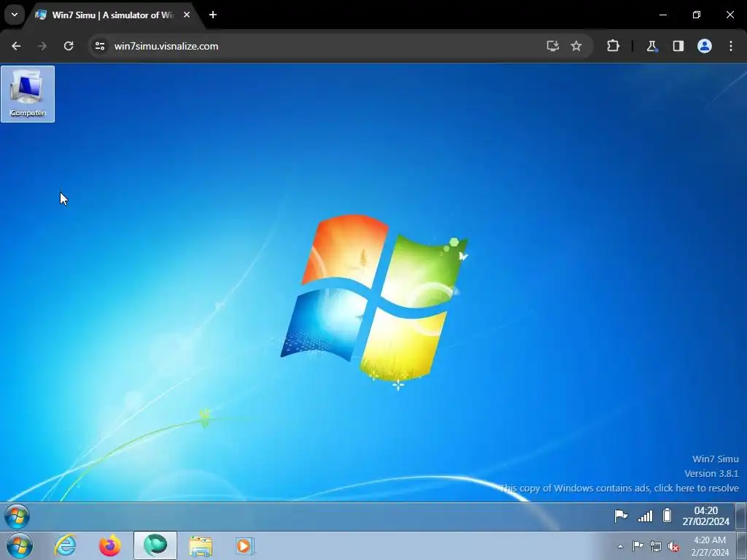Open Windows Media Player on taskbar
The image size is (747, 560).
pos(245,545)
